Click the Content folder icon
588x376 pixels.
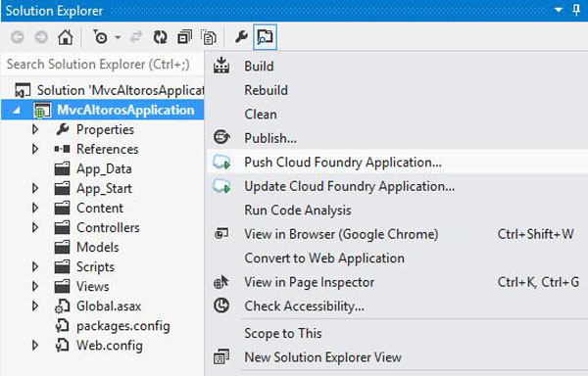pos(62,208)
